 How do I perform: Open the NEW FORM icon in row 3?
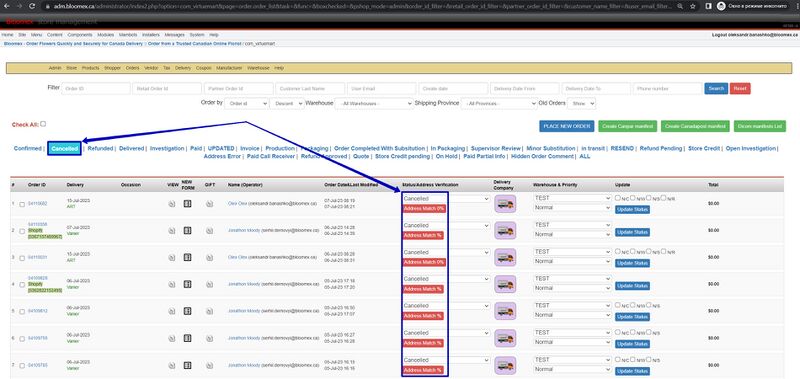(x=187, y=257)
